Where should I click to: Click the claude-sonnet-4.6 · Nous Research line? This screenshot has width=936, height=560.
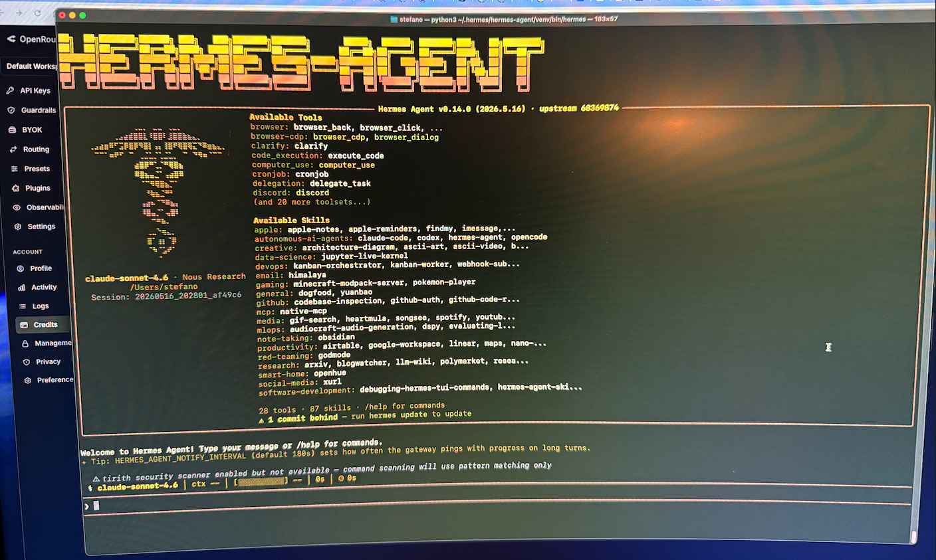tap(166, 278)
